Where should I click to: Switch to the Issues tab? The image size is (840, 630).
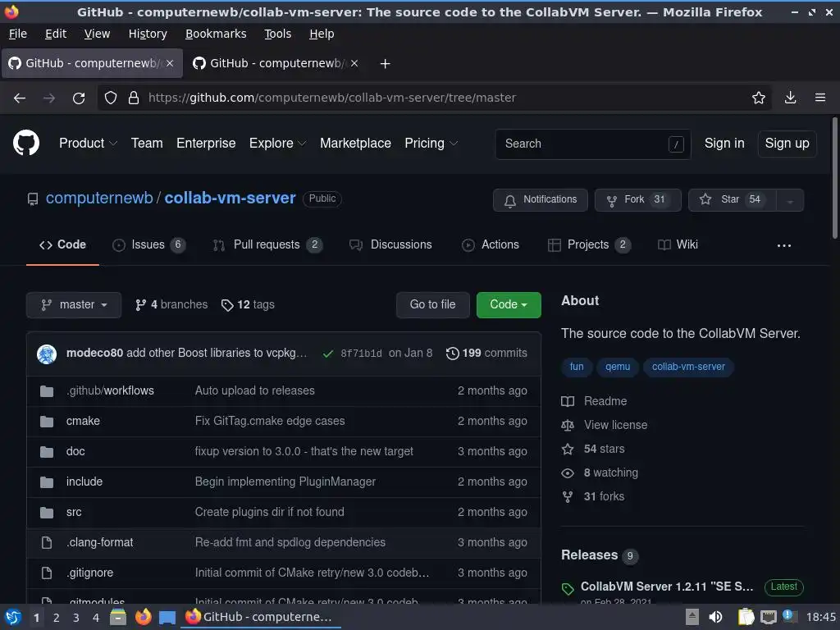tap(149, 244)
